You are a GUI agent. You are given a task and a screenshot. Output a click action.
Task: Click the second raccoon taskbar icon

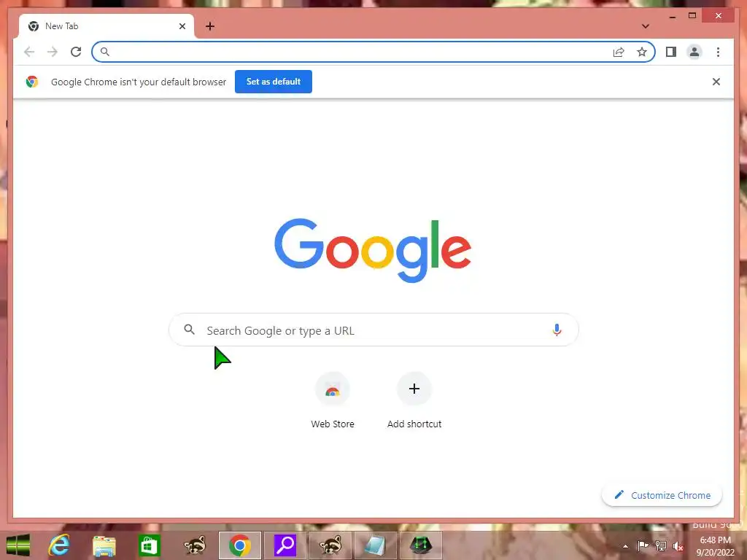(330, 545)
